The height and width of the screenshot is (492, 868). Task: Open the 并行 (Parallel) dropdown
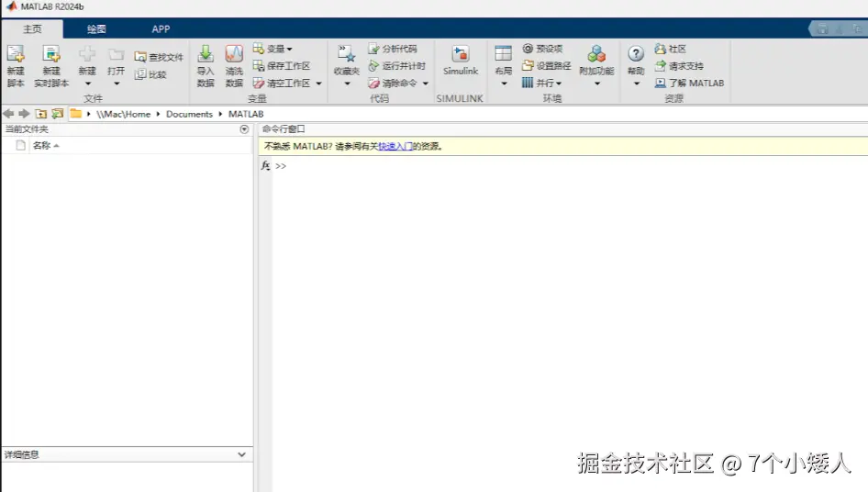tap(542, 84)
